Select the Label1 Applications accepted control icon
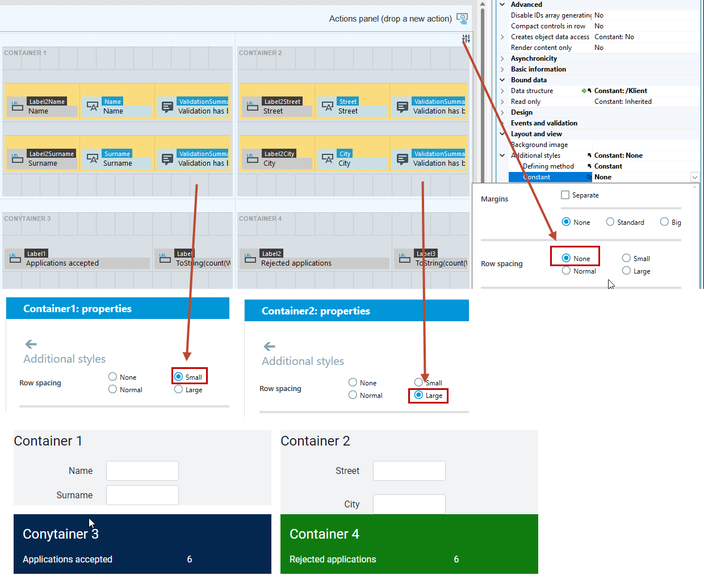This screenshot has height=588, width=704. pyautogui.click(x=15, y=258)
